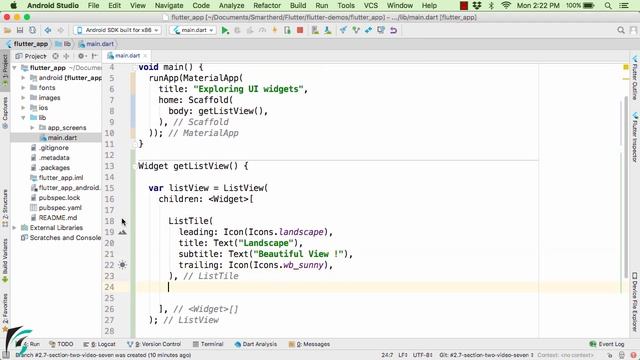Screen dimensions: 640x360
Task: Open the Android SDK device selector dropdown
Action: click(118, 30)
